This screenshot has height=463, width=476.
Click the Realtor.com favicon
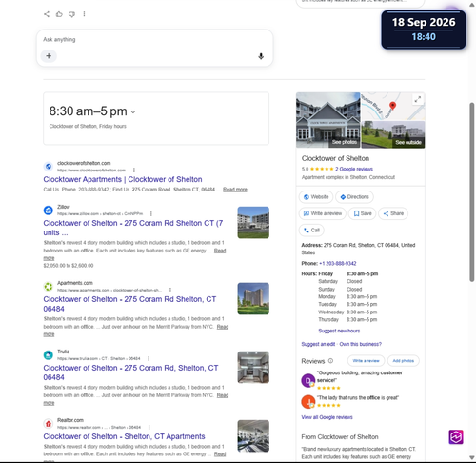pos(49,424)
